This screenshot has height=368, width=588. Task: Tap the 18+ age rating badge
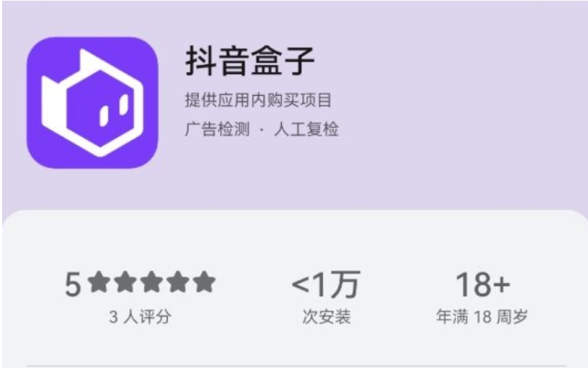point(482,284)
